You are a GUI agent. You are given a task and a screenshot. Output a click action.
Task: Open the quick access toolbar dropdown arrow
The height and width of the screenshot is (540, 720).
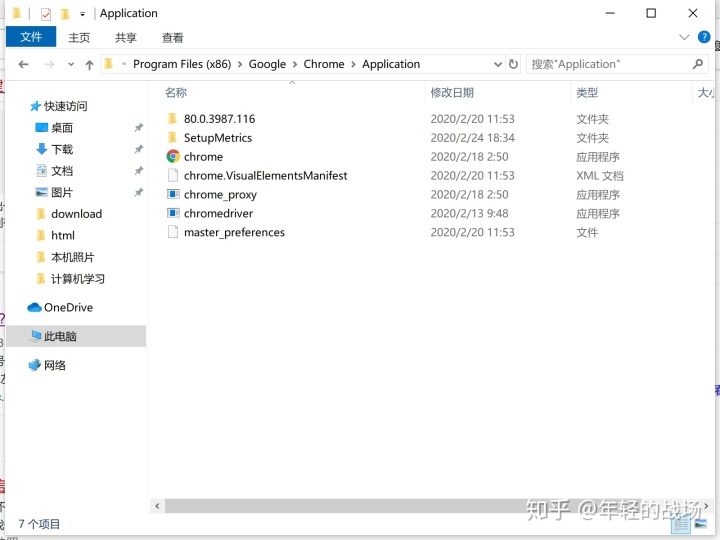point(82,14)
